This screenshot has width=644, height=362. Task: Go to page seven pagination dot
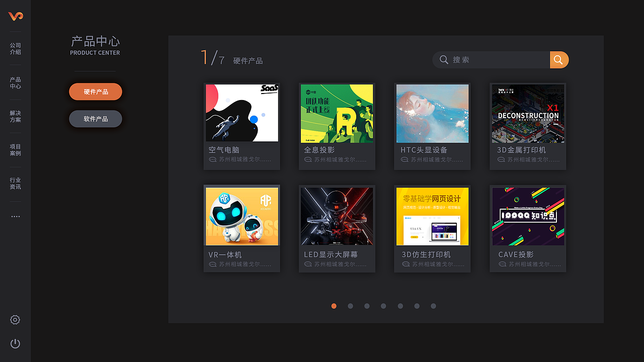tap(434, 306)
